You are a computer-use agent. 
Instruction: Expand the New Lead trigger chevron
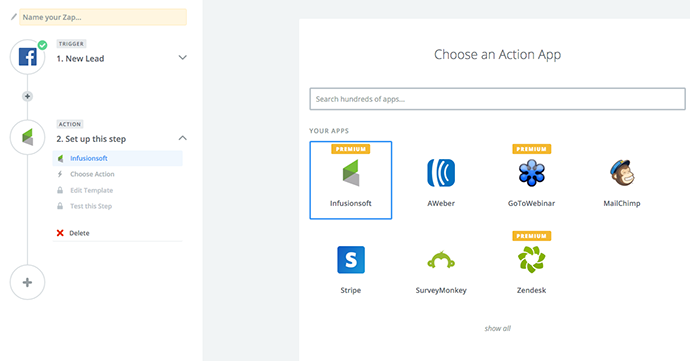[183, 58]
